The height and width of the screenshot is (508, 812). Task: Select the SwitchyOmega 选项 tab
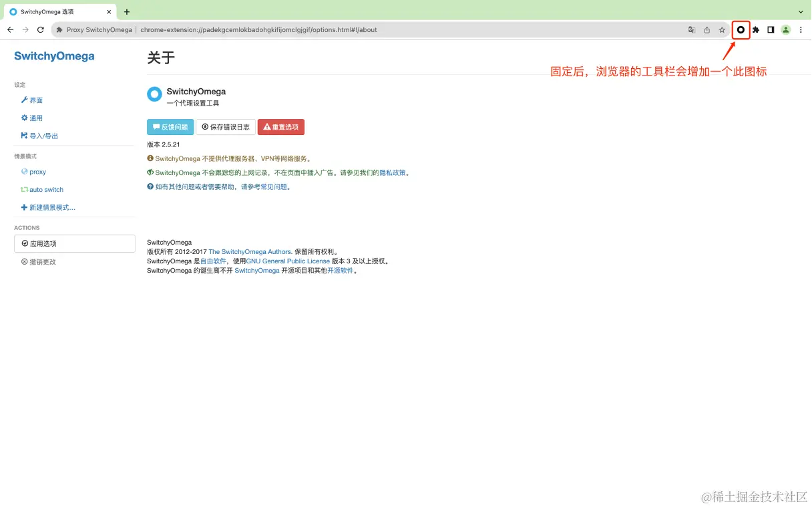pos(60,11)
